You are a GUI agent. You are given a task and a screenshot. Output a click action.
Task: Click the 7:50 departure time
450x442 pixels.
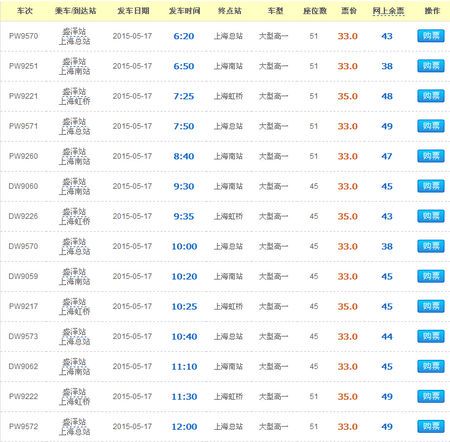(x=184, y=126)
